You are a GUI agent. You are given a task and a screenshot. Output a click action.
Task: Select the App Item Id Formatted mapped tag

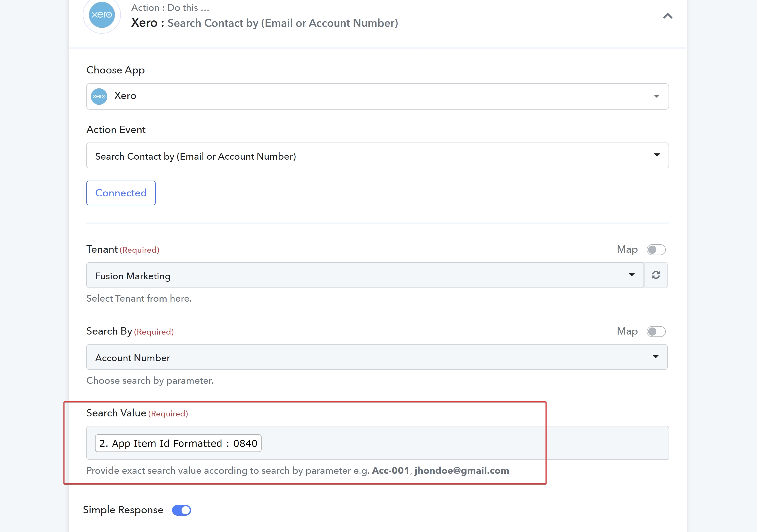tap(178, 443)
